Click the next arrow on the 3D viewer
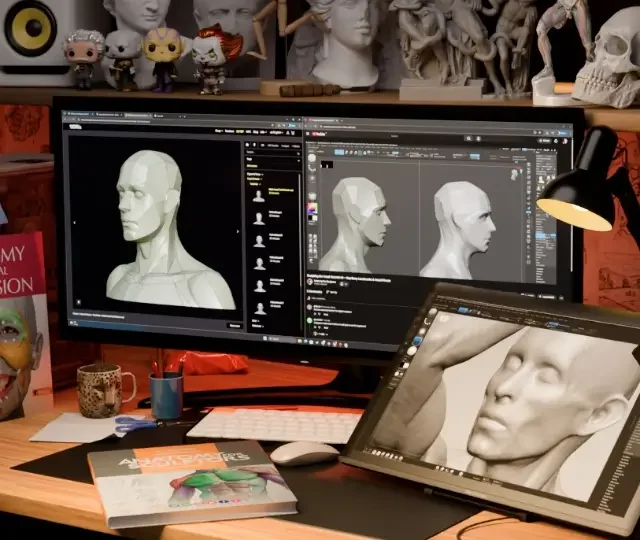Screen dimensions: 640x540 [238, 231]
